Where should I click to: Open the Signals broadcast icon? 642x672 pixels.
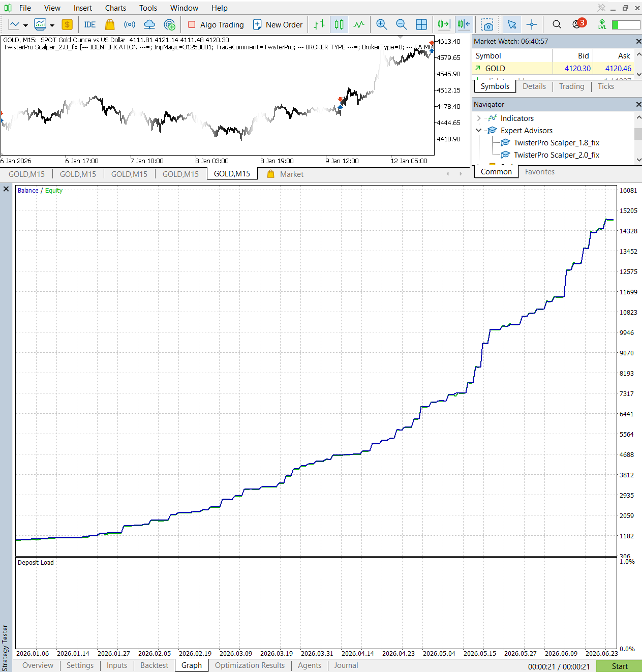click(130, 24)
